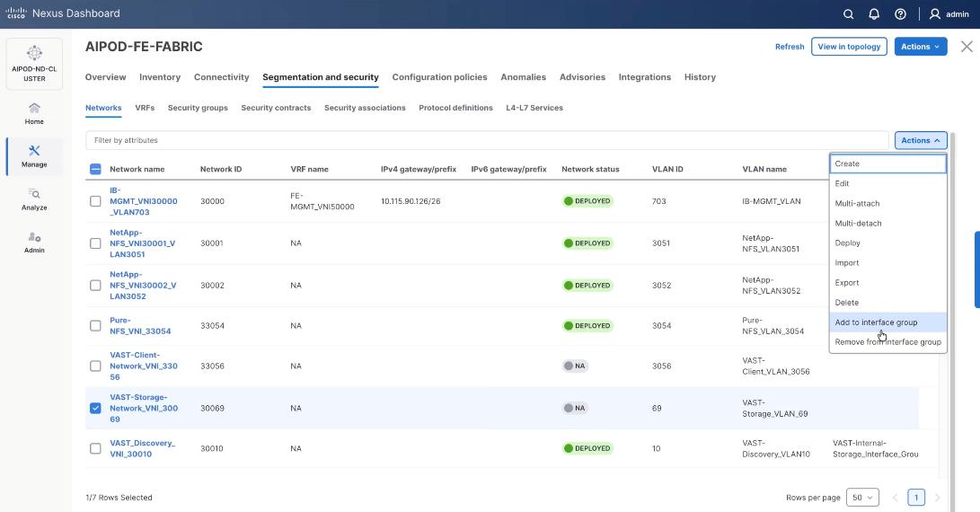
Task: Open the search magnifier in top bar
Action: pos(849,14)
